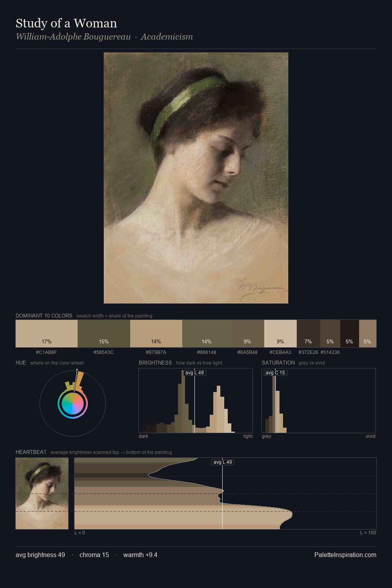The height and width of the screenshot is (588, 392).
Task: Click the avg brightness 49 footer stat
Action: tap(40, 555)
